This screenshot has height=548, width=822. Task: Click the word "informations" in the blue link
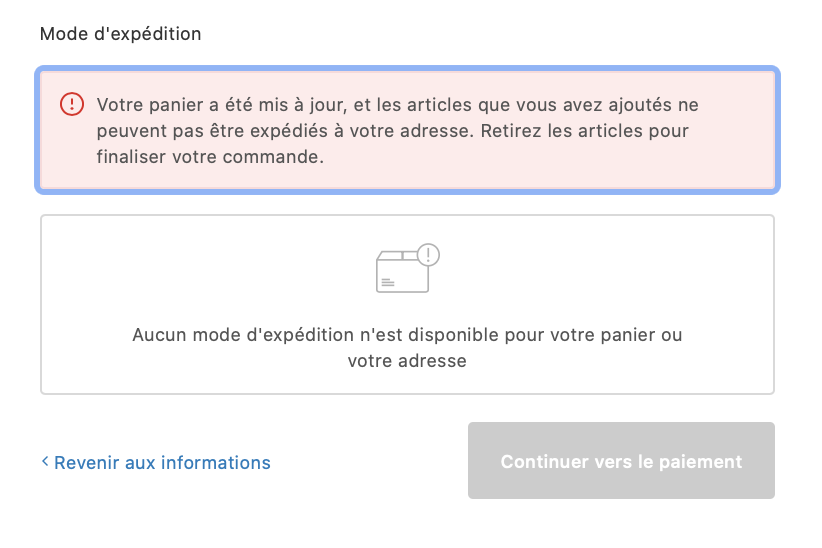point(215,462)
